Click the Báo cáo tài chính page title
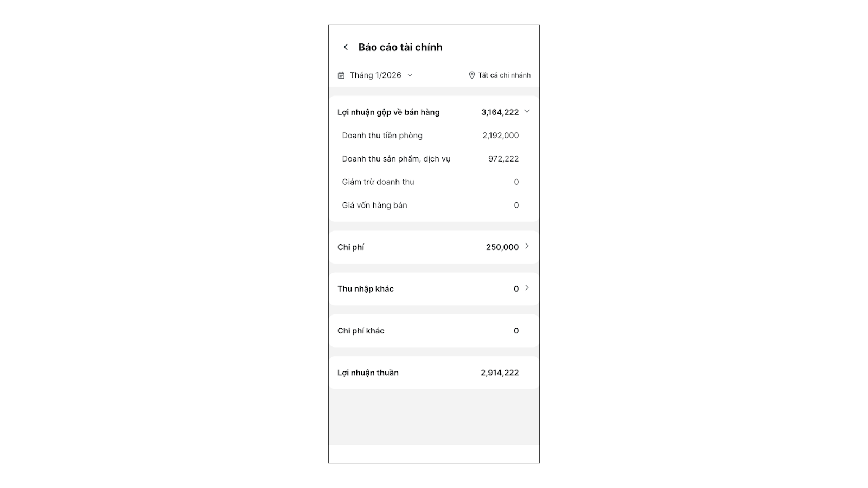Viewport: 868px width, 488px height. click(x=400, y=47)
